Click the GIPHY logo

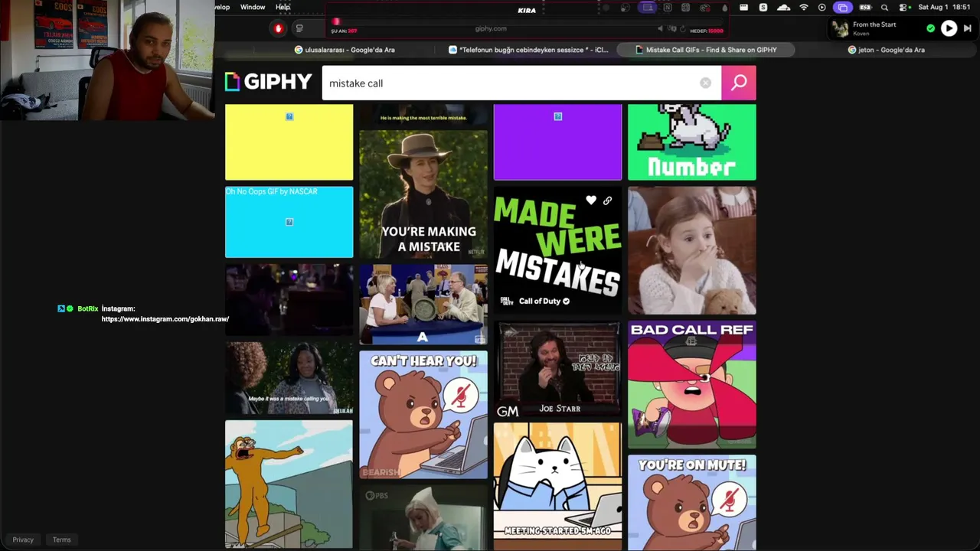(268, 82)
